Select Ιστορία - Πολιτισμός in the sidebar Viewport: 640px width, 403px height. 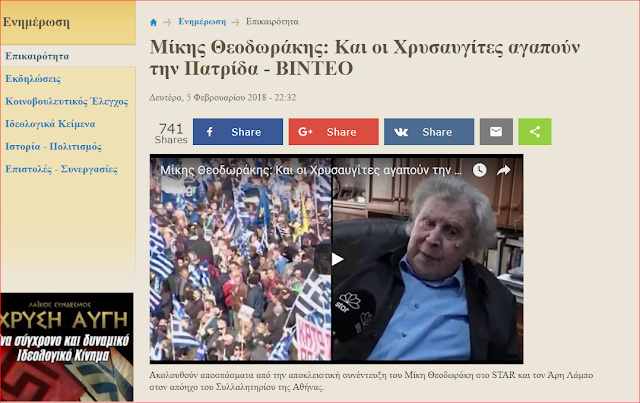[53, 146]
